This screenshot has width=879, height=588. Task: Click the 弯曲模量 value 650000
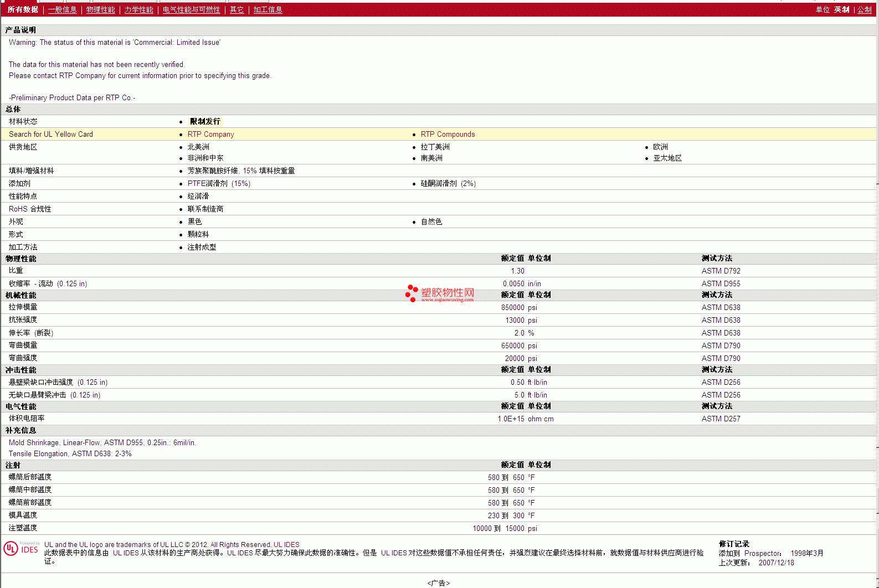click(x=513, y=346)
